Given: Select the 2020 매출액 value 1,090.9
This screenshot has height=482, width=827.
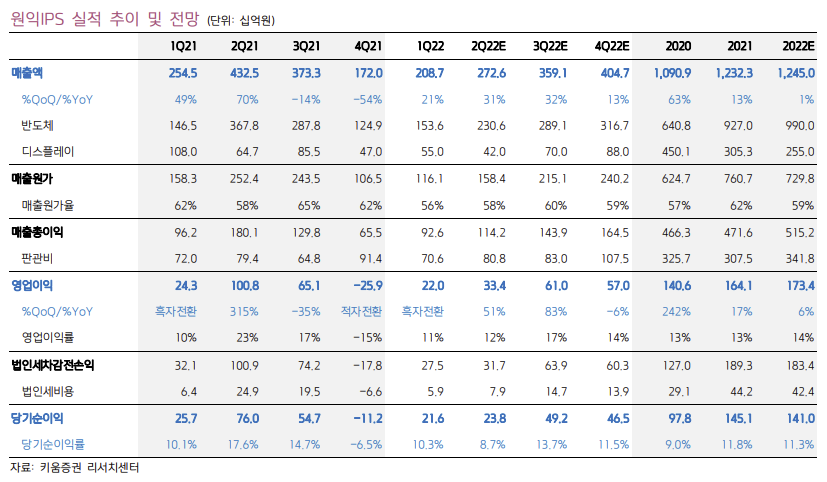Looking at the screenshot, I should (670, 73).
